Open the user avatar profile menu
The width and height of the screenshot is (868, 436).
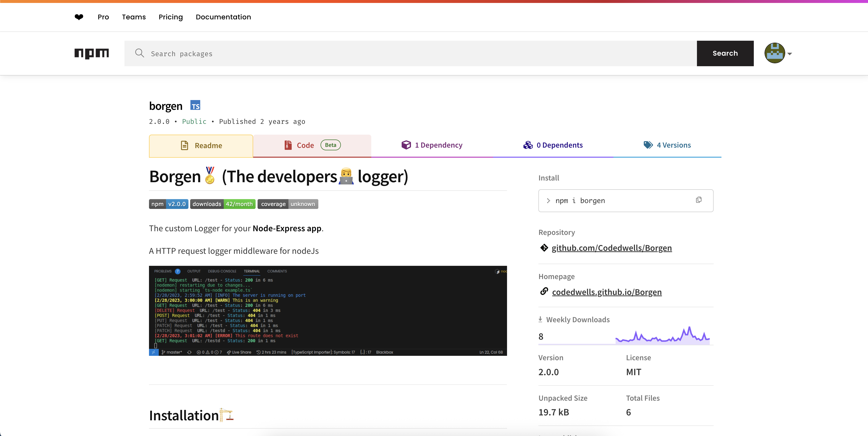[x=774, y=53]
